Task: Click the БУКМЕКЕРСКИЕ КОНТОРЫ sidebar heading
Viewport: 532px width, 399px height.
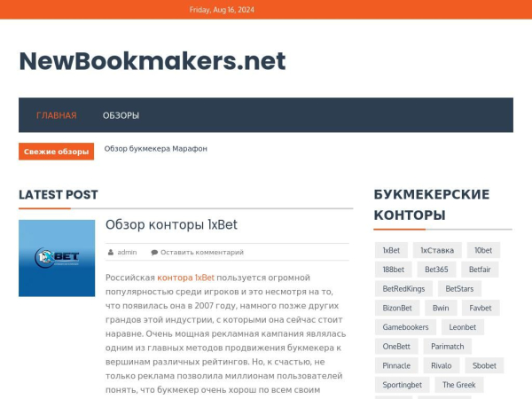Action: [432, 205]
